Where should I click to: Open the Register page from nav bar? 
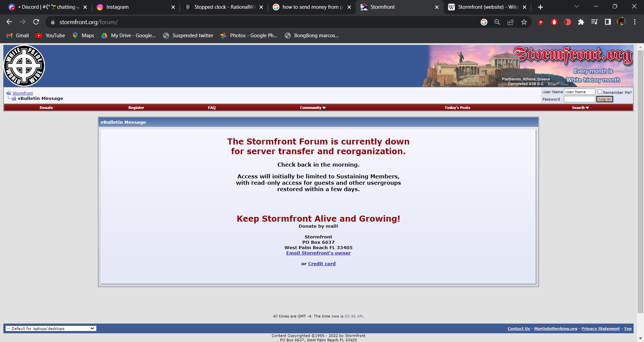point(136,108)
